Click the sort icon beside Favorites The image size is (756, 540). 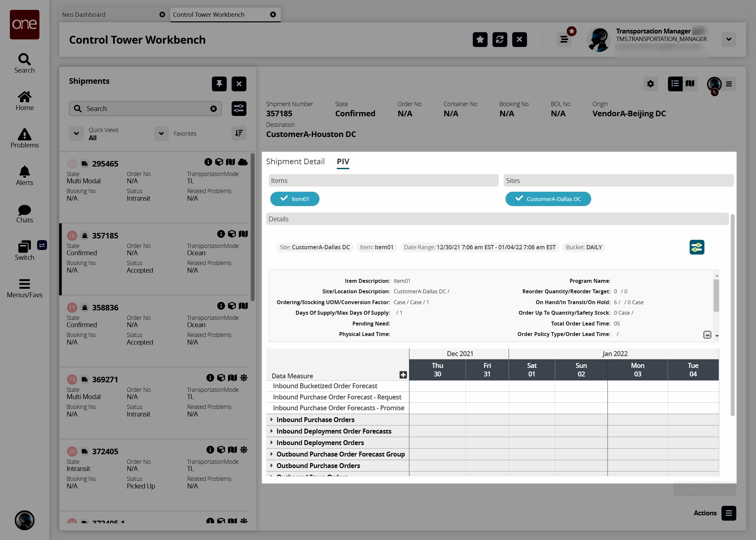coord(239,133)
